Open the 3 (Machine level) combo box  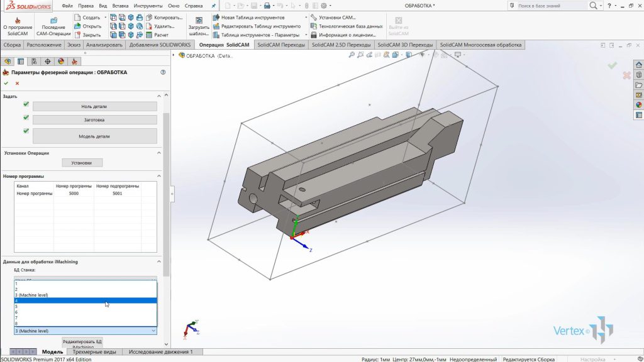(x=86, y=331)
